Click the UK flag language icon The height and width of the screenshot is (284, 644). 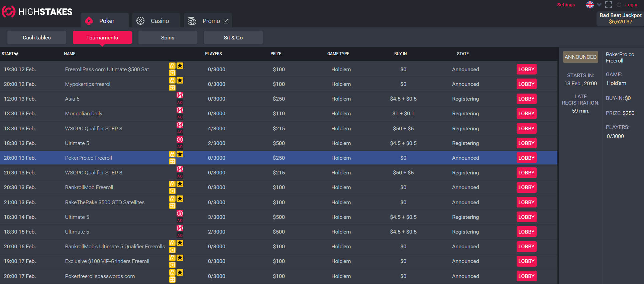(x=590, y=5)
